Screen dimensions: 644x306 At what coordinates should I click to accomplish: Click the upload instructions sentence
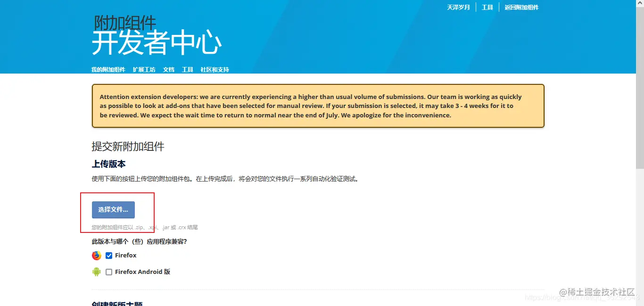click(x=225, y=179)
